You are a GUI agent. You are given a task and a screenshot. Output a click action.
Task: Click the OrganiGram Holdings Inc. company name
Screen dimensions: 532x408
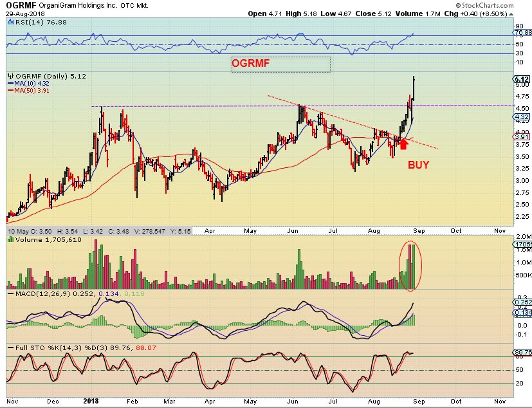point(78,6)
